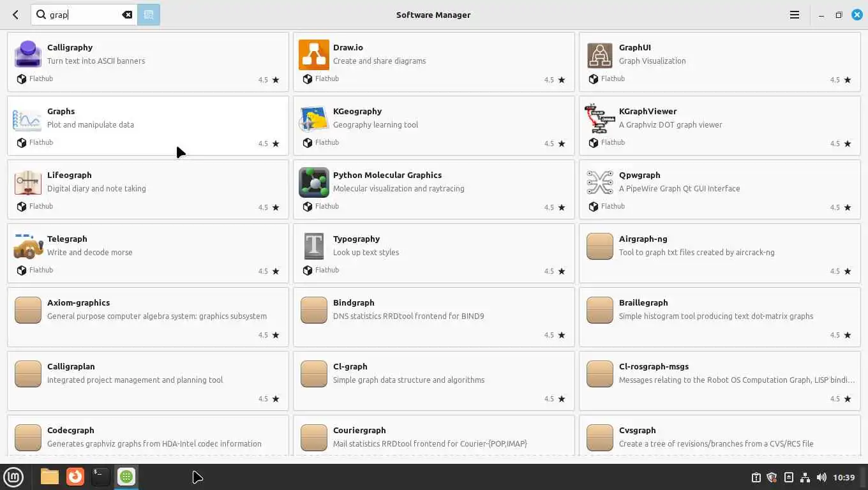Open Files from the taskbar
Viewport: 868px width, 490px height.
click(49, 477)
